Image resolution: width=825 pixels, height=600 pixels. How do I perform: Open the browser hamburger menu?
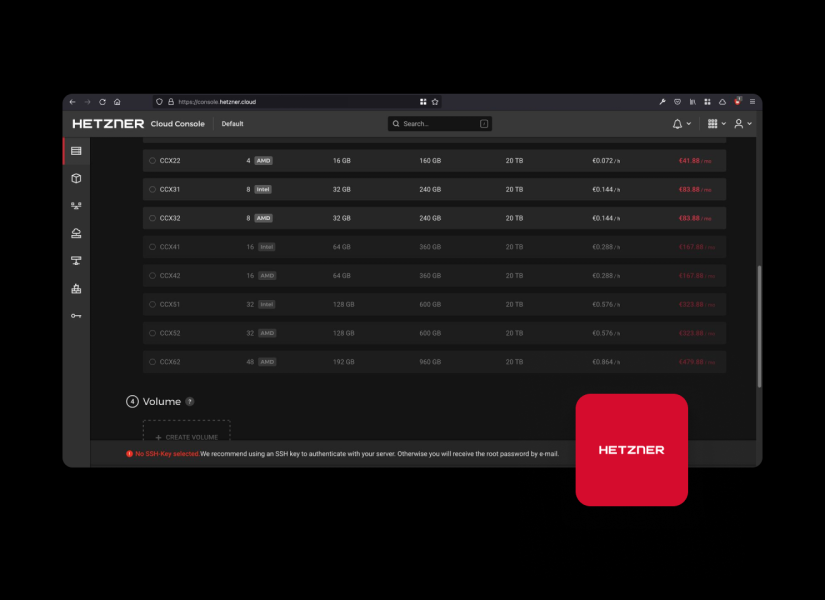(x=752, y=102)
